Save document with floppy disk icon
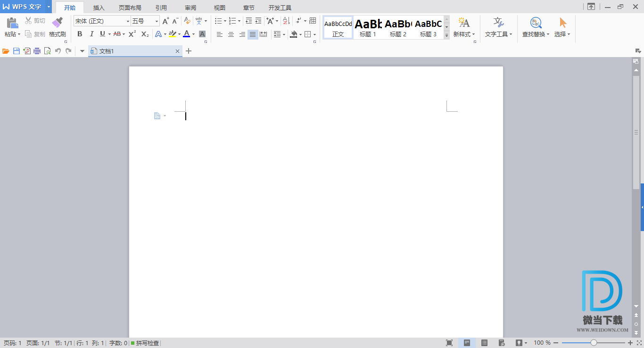Screen dimensions: 644x348 coord(17,51)
